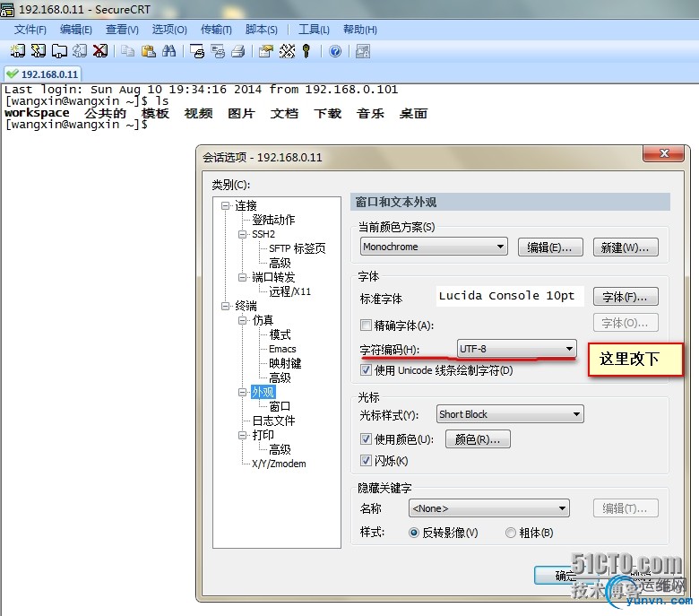Open the 查看(V) menu
699x616 pixels.
tap(122, 30)
